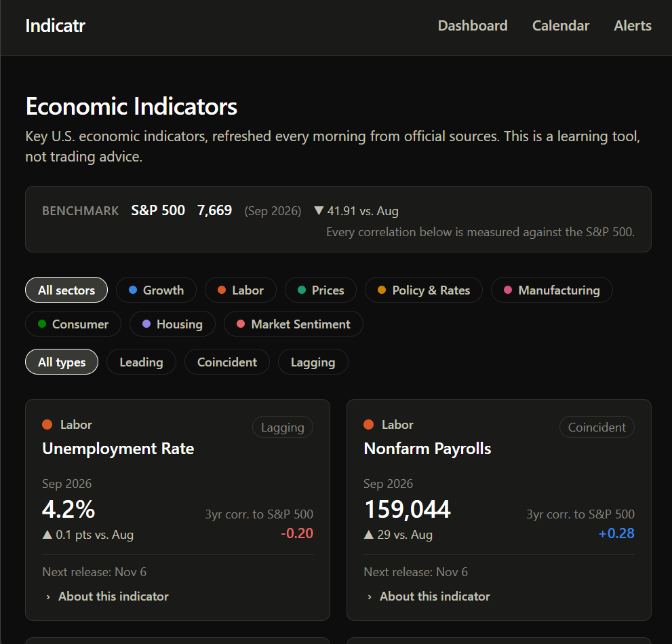Click the 41.91 vs. Aug change text

357,211
